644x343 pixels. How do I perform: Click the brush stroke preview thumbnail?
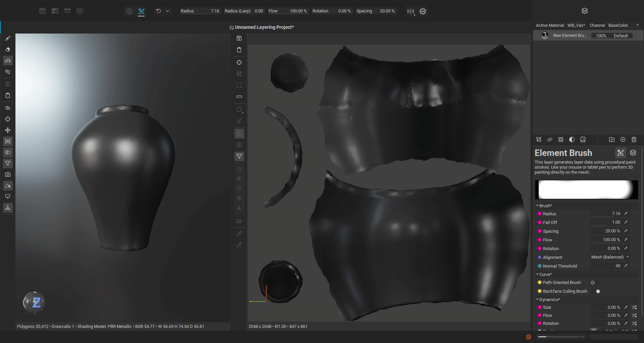coord(586,190)
